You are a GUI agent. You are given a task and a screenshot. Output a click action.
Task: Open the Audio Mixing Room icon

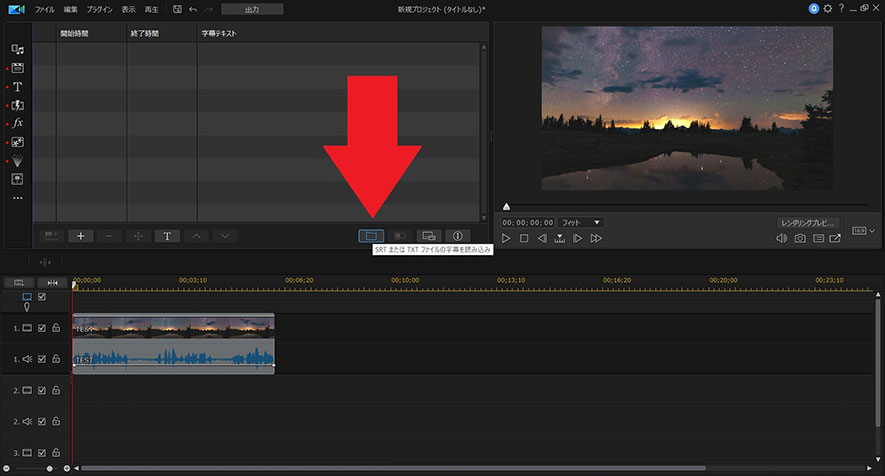coord(17,179)
